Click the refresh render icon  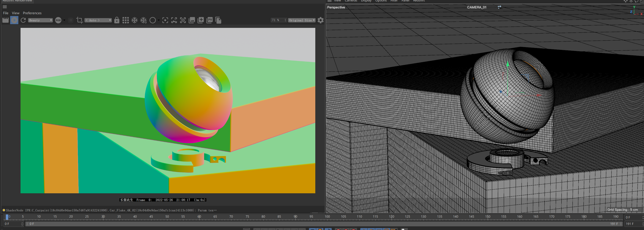[x=23, y=20]
